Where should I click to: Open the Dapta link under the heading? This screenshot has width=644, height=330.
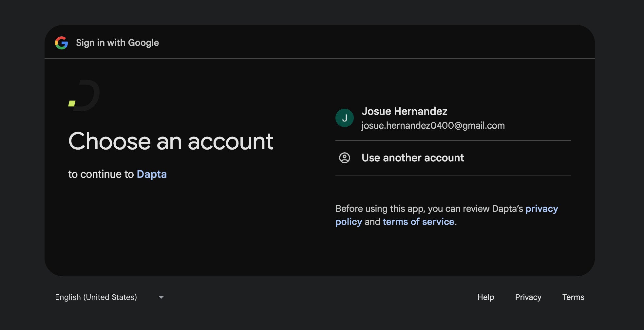(x=152, y=174)
